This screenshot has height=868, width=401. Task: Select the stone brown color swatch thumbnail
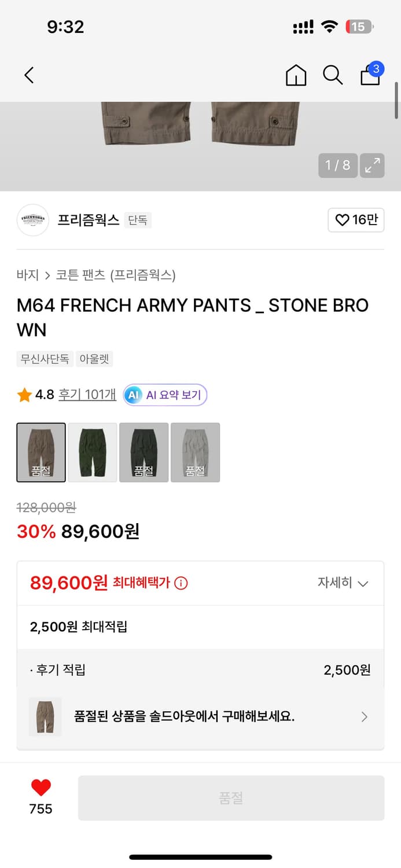41,453
